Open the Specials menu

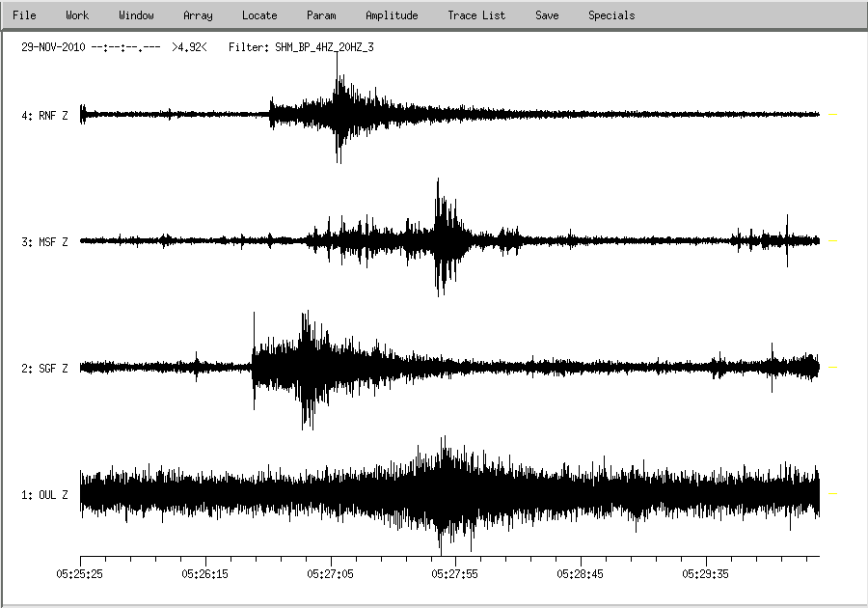point(611,15)
